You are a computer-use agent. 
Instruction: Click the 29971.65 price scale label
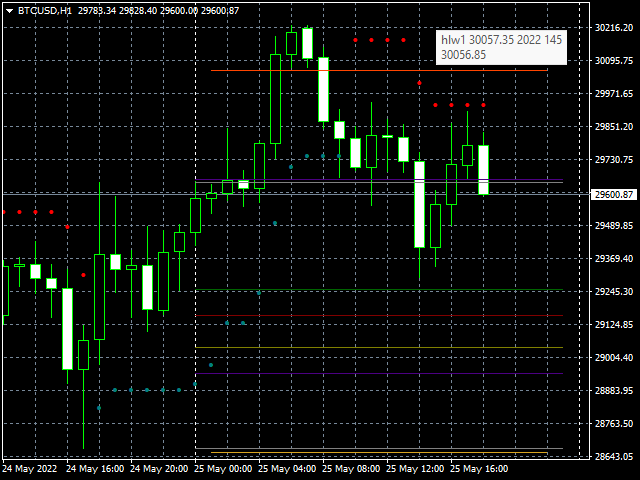[614, 94]
